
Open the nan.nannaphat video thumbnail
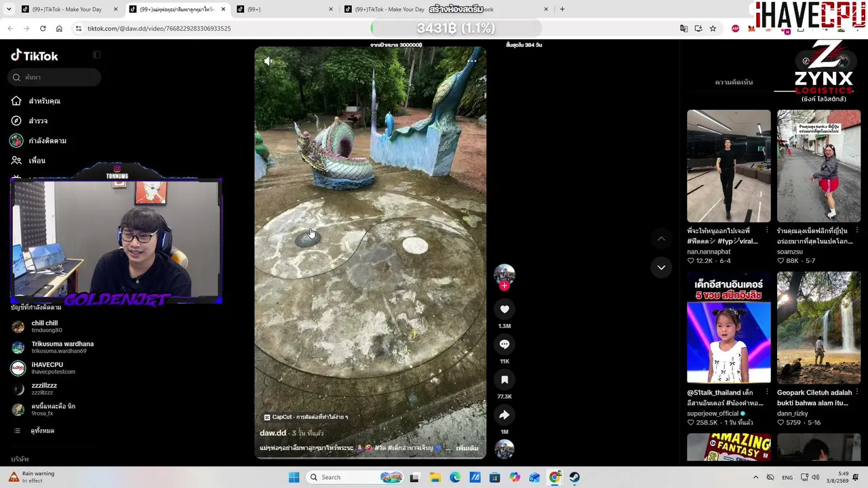[x=729, y=166]
